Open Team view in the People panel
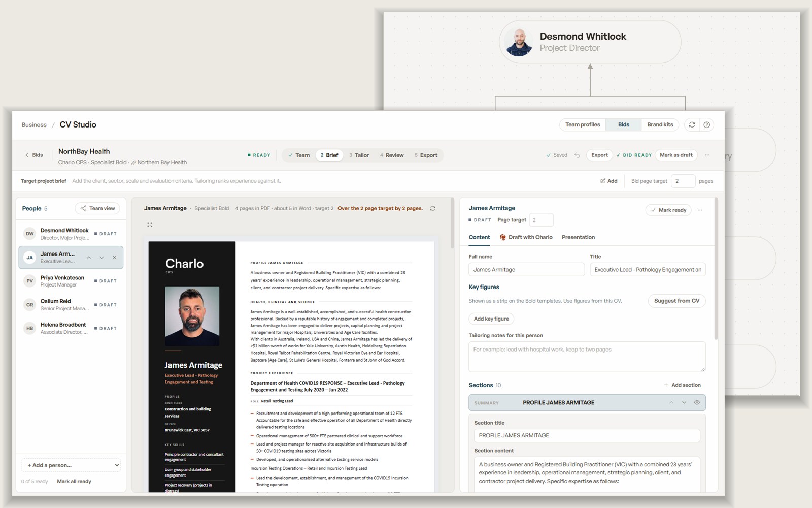Screen dimensions: 812x508 [x=97, y=209]
